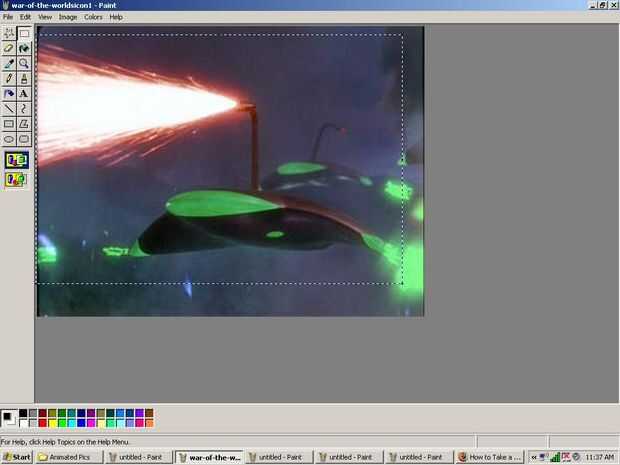Screen dimensions: 620x465
Task: Switch to How to Take a... taskbar window
Action: pyautogui.click(x=490, y=457)
